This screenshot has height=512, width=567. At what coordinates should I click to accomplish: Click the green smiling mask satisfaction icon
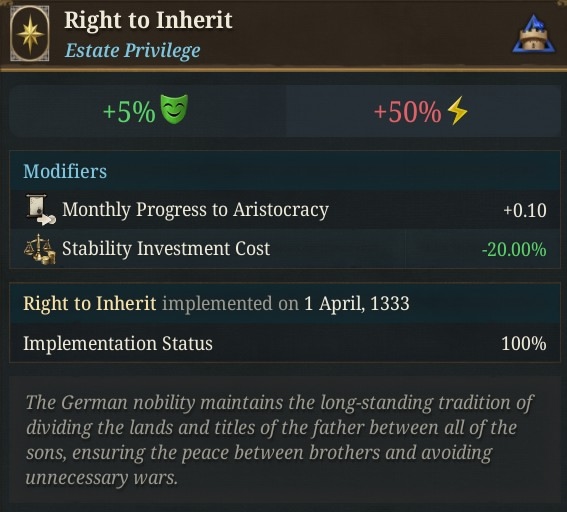(174, 109)
